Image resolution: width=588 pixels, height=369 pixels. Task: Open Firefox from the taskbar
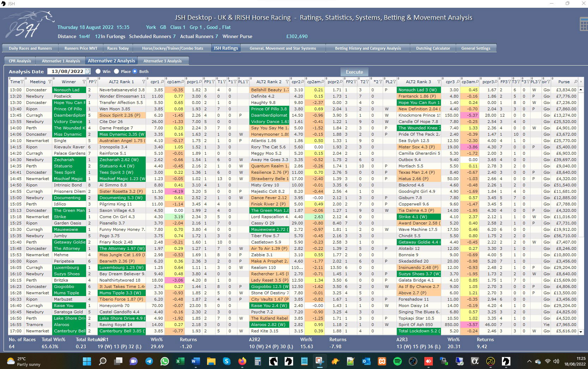coord(242,361)
